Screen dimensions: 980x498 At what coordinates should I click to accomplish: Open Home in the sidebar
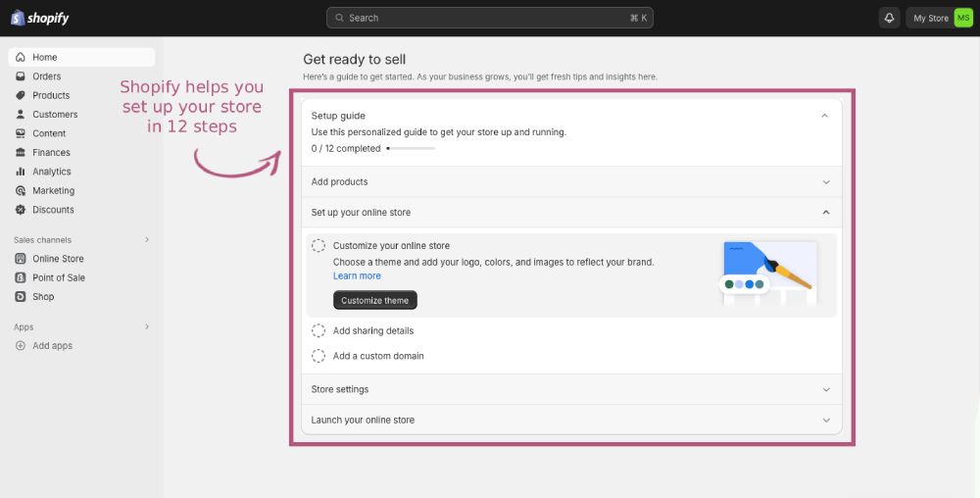[82, 57]
